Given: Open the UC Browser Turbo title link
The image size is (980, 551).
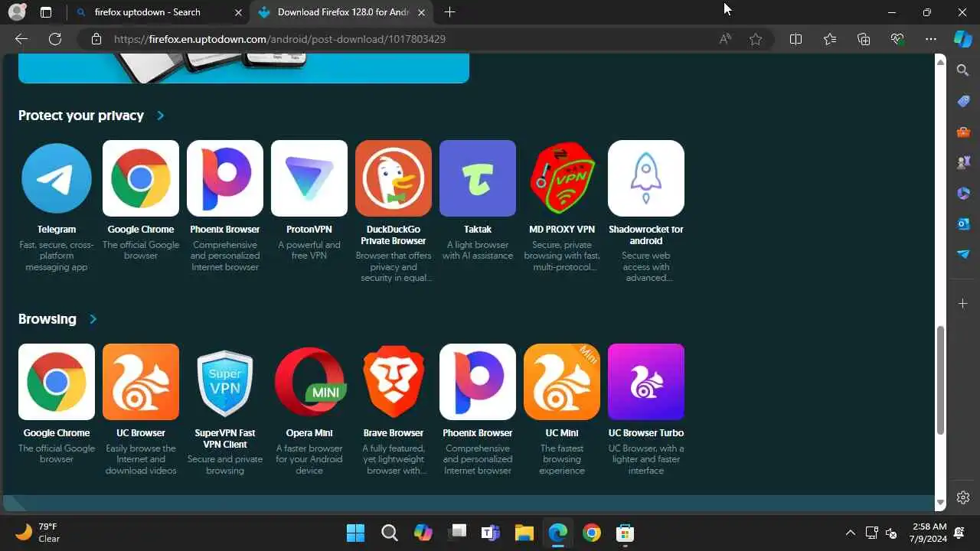Looking at the screenshot, I should pos(646,433).
